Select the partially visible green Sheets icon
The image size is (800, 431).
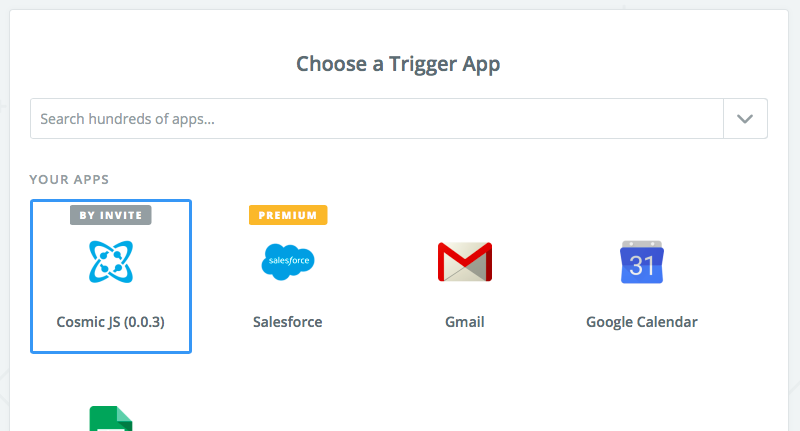pyautogui.click(x=110, y=418)
